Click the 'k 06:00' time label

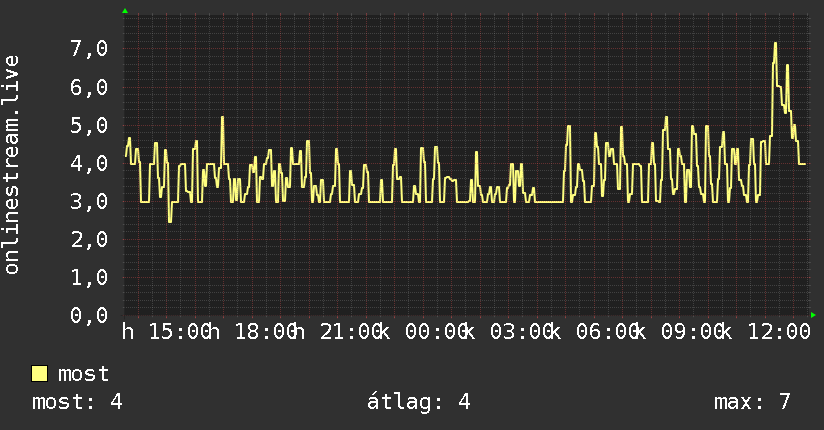594,332
